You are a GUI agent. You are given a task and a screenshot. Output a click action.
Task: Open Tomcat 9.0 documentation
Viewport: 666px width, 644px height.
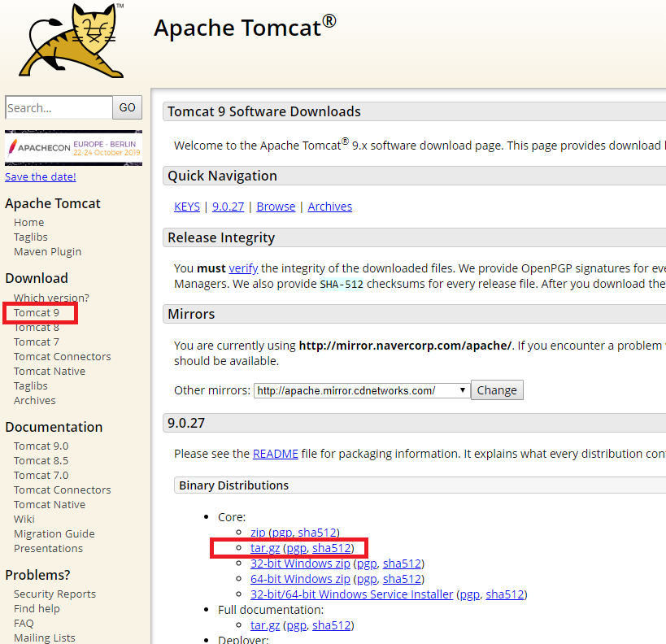coord(41,446)
